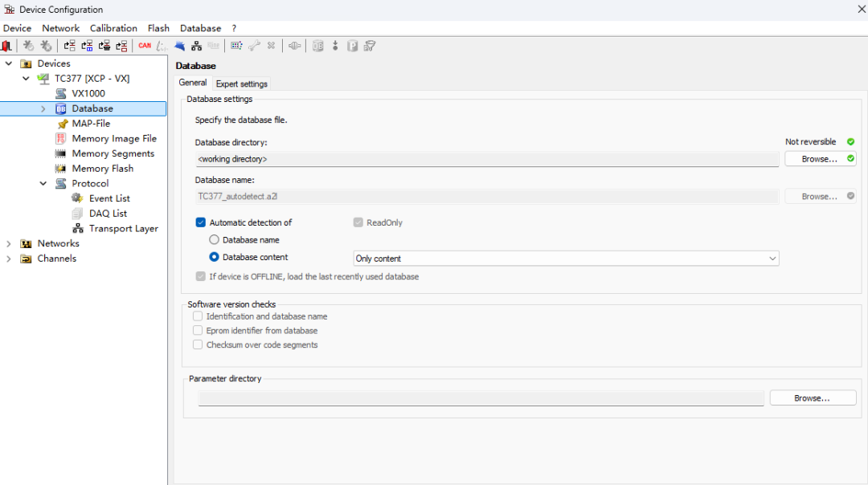This screenshot has width=868, height=485.
Task: Select the Networks tree item
Action: coord(58,244)
